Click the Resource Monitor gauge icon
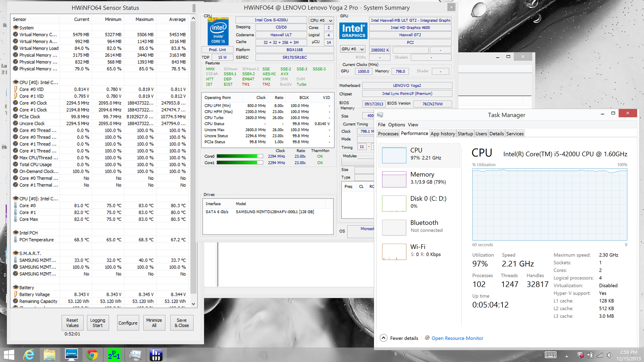The width and height of the screenshot is (644, 362). 427,338
